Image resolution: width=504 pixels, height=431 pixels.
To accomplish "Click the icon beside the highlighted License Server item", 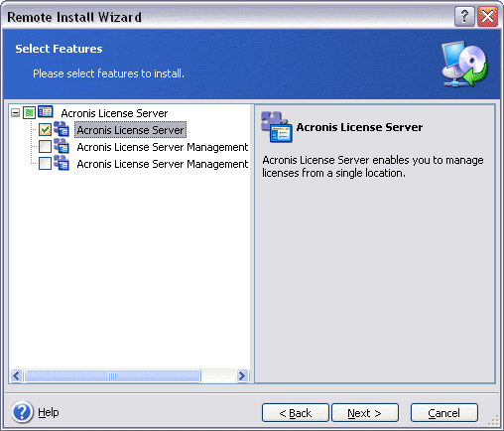I will 62,129.
